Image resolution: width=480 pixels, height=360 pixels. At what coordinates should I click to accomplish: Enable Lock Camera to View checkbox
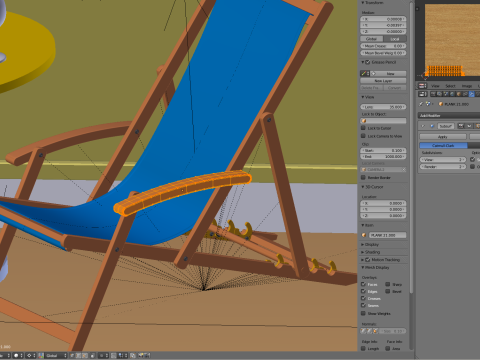[x=364, y=136]
